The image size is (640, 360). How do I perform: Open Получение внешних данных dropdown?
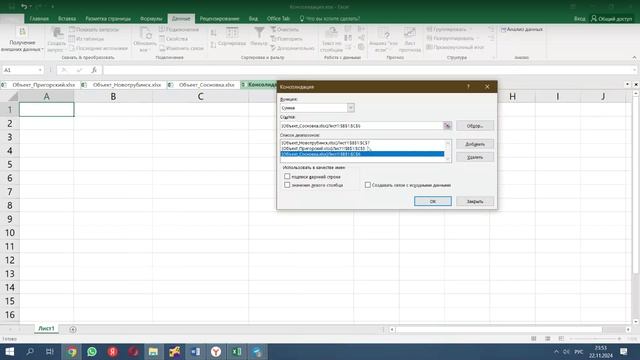(x=22, y=40)
